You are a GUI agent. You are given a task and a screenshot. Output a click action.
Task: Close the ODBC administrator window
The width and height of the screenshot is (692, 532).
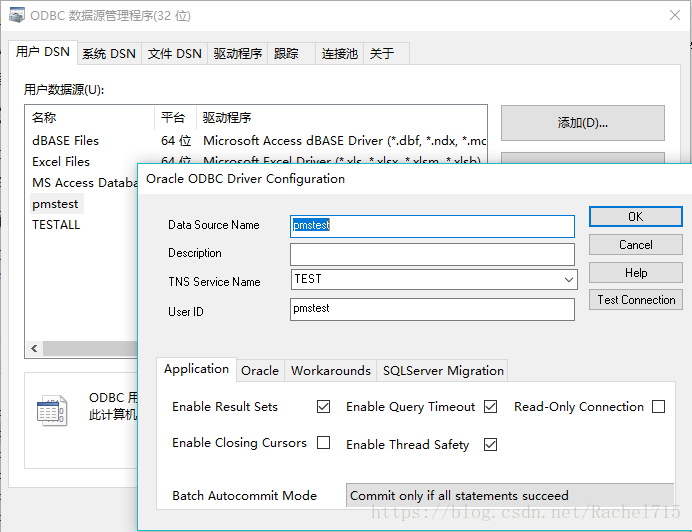pyautogui.click(x=675, y=15)
